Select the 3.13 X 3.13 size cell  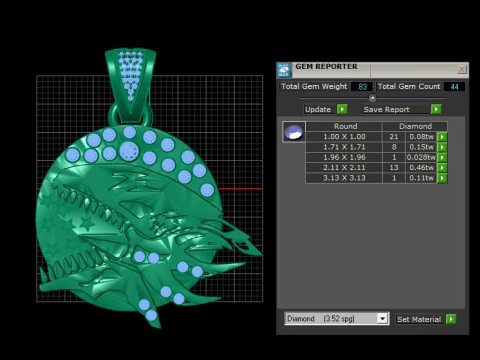point(344,178)
